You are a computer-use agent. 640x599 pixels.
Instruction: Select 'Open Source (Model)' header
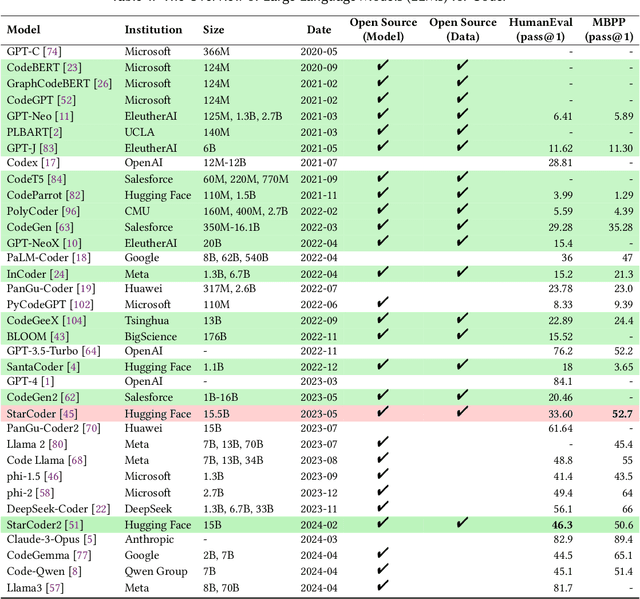pos(383,29)
